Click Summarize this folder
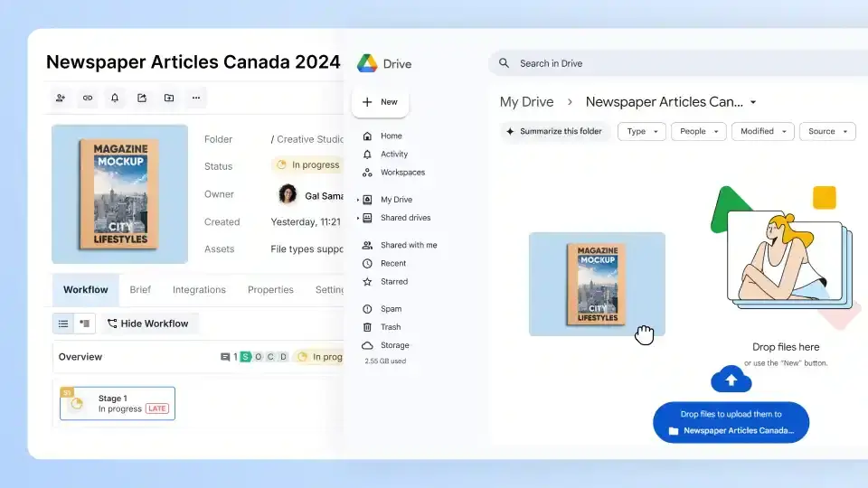Viewport: 868px width, 488px height. (x=555, y=131)
